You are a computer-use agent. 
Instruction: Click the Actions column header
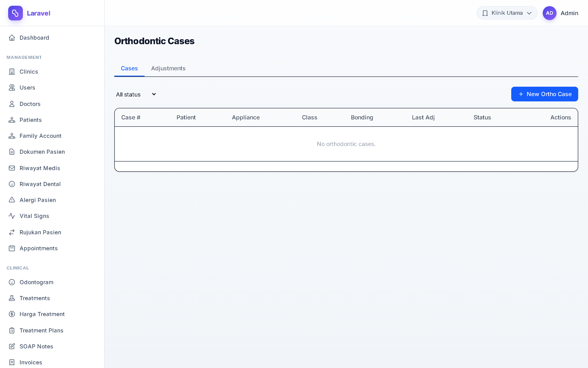pos(561,118)
